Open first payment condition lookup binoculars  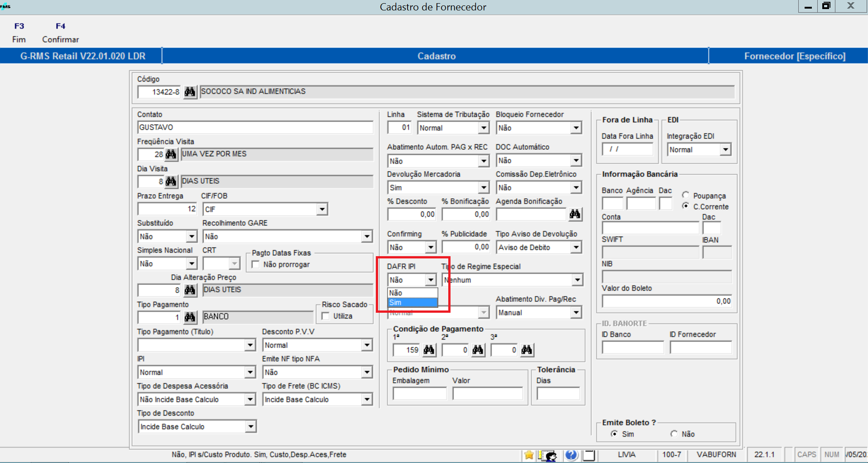(429, 350)
